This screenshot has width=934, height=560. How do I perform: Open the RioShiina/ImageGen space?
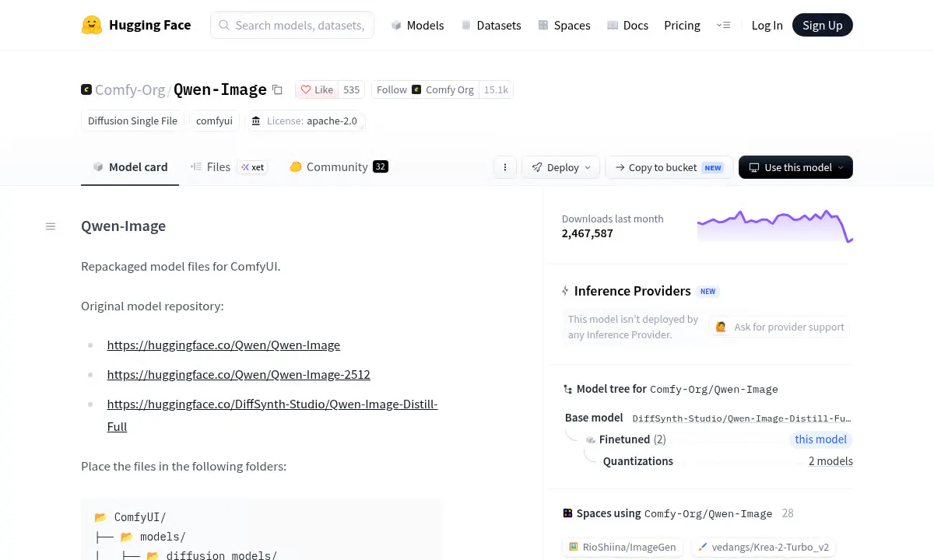point(623,548)
